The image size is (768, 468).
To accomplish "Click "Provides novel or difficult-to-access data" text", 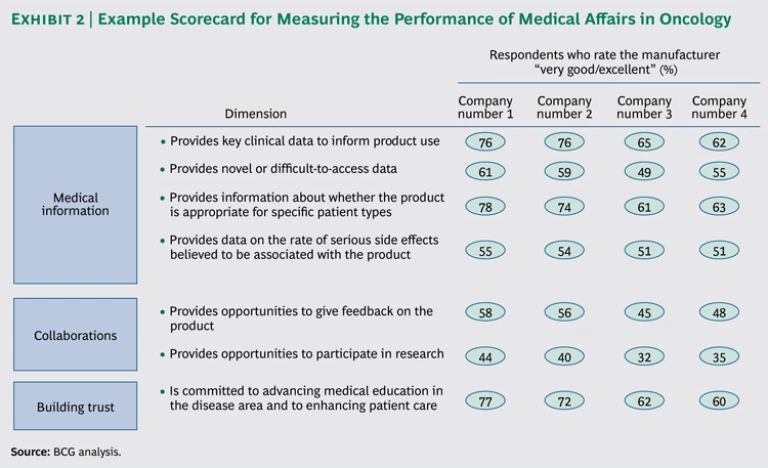I will pyautogui.click(x=283, y=169).
